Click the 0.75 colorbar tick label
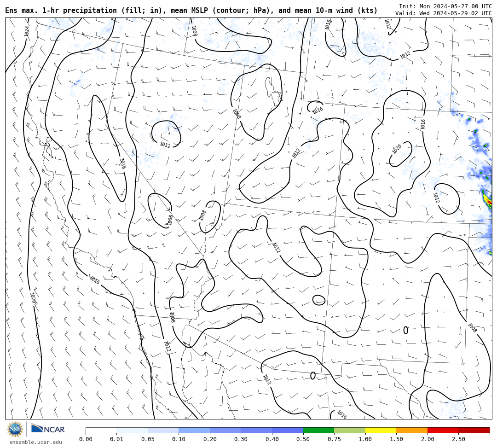 click(x=334, y=439)
